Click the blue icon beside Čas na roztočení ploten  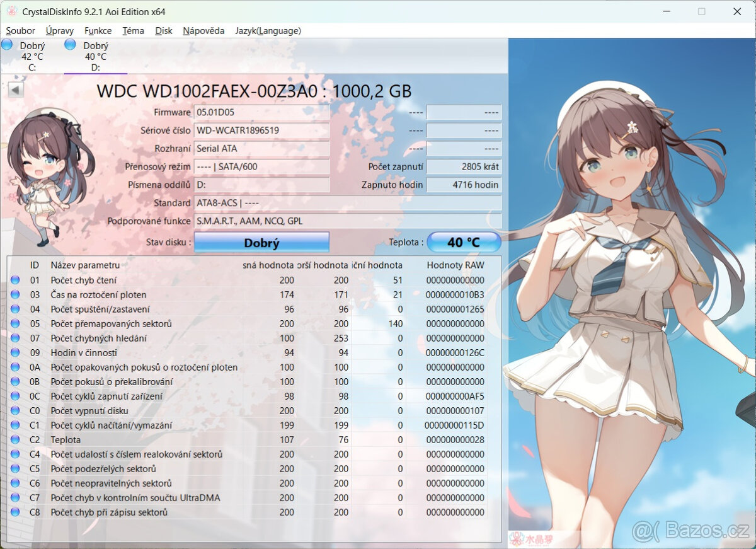tap(14, 294)
